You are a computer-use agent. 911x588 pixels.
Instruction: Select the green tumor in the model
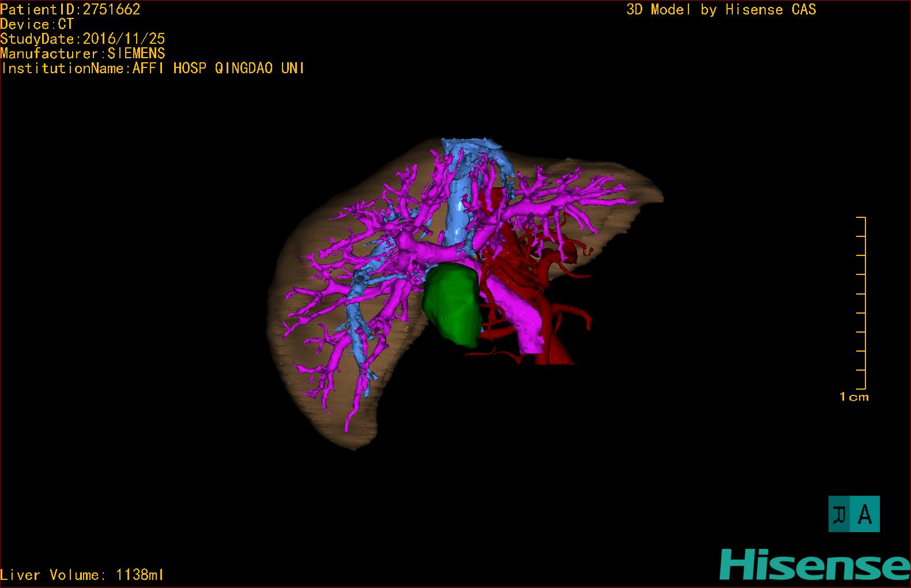point(454,306)
